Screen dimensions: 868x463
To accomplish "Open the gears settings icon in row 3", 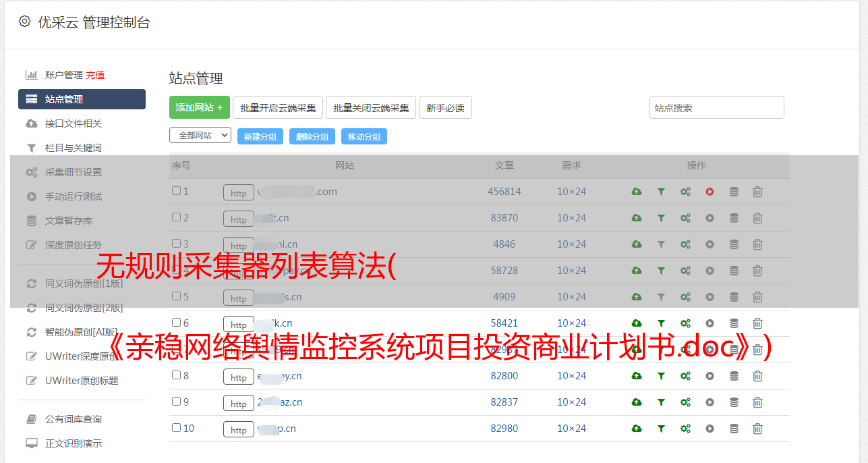I will 685,244.
